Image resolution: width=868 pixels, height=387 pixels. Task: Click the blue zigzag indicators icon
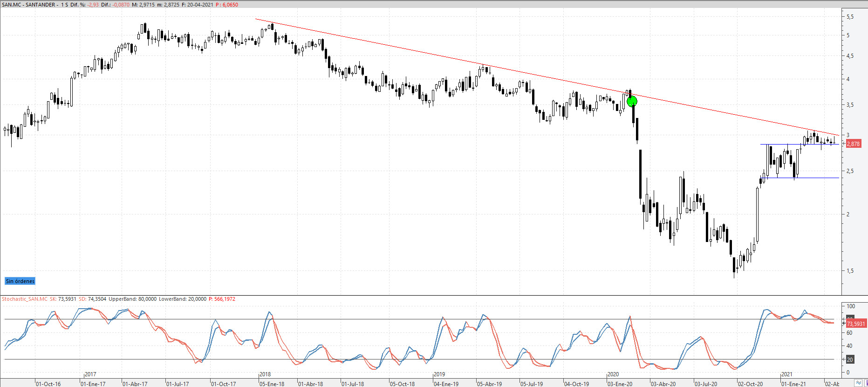(858, 383)
